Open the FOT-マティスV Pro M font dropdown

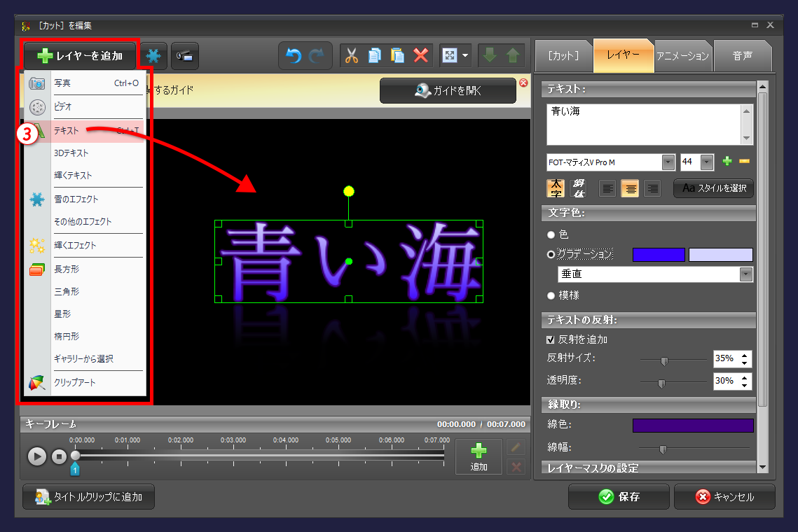667,162
